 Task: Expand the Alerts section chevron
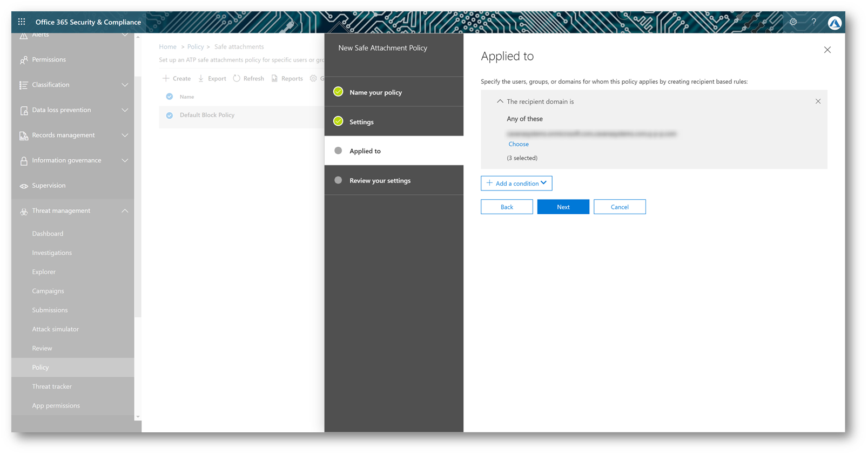click(125, 35)
